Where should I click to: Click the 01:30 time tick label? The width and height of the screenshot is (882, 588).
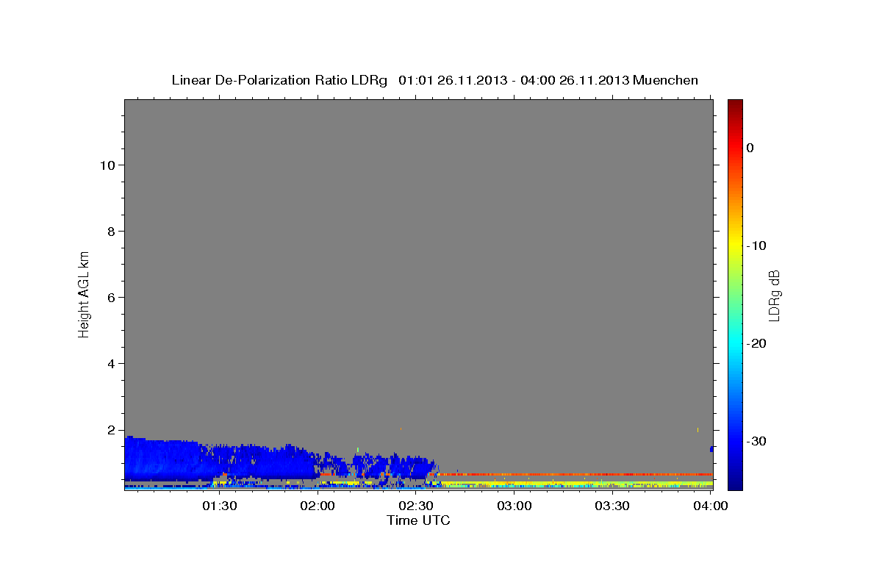coord(220,506)
